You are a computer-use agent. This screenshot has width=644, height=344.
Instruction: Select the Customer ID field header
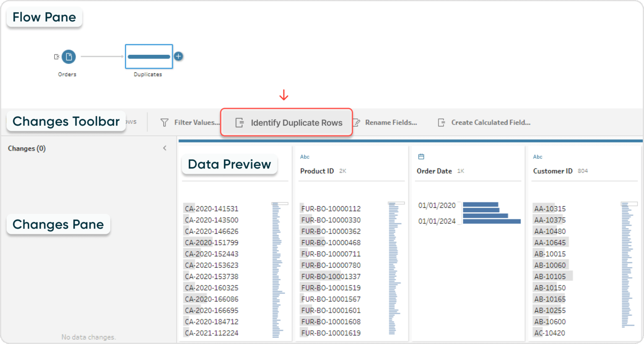(x=553, y=171)
